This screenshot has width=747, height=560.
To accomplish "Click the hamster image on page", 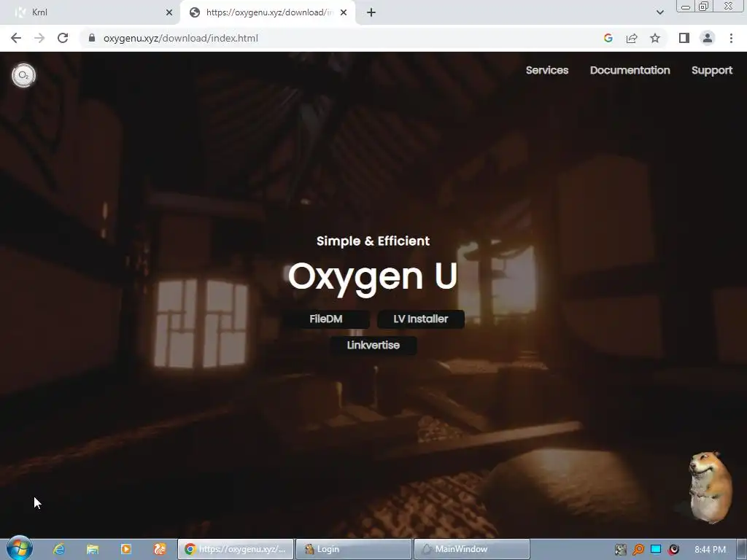I will coord(709,486).
